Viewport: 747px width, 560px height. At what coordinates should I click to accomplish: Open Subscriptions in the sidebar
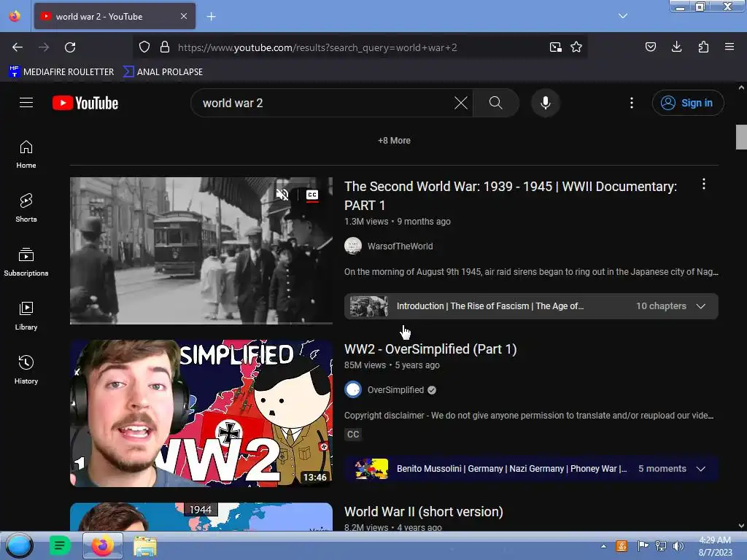(26, 262)
